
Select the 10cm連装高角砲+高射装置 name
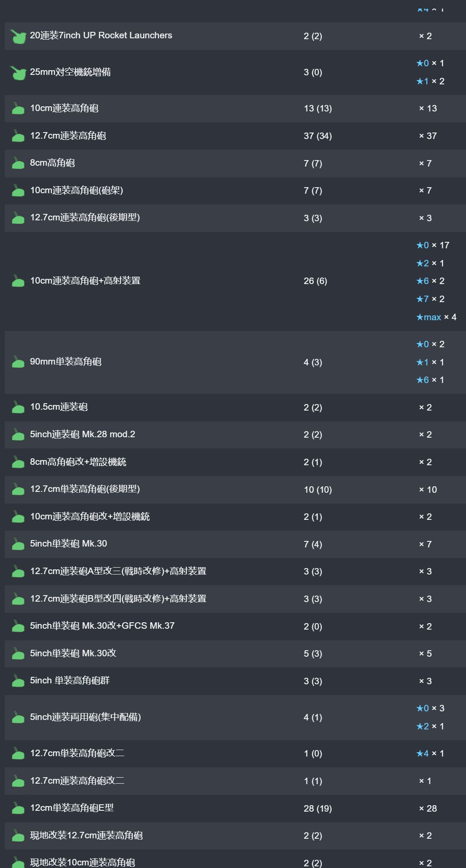[85, 281]
